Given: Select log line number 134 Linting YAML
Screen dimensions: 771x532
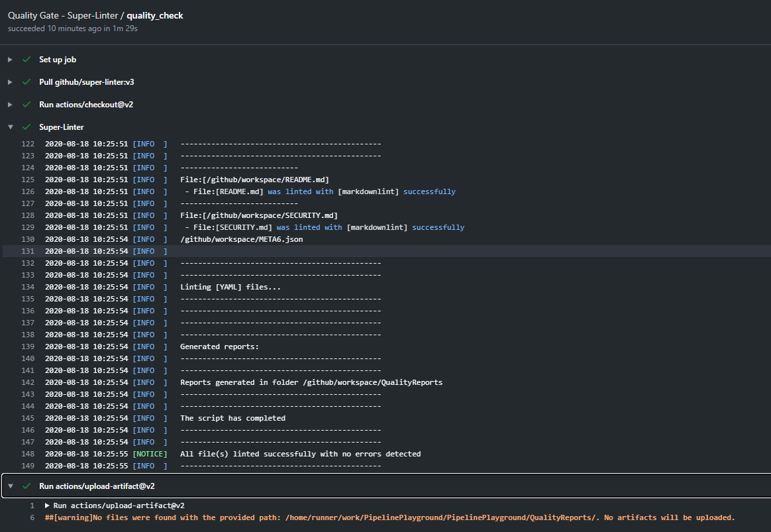Looking at the screenshot, I should 28,287.
